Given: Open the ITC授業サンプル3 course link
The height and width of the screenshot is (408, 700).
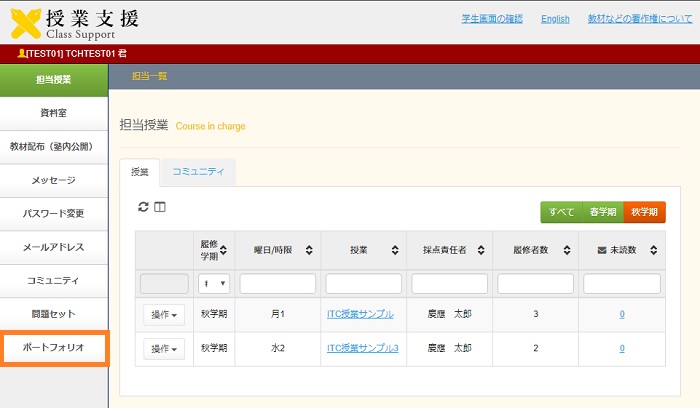Looking at the screenshot, I should (363, 348).
